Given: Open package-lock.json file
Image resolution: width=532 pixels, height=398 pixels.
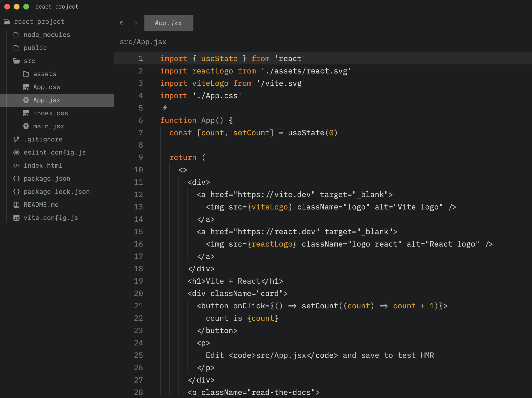Looking at the screenshot, I should point(57,192).
